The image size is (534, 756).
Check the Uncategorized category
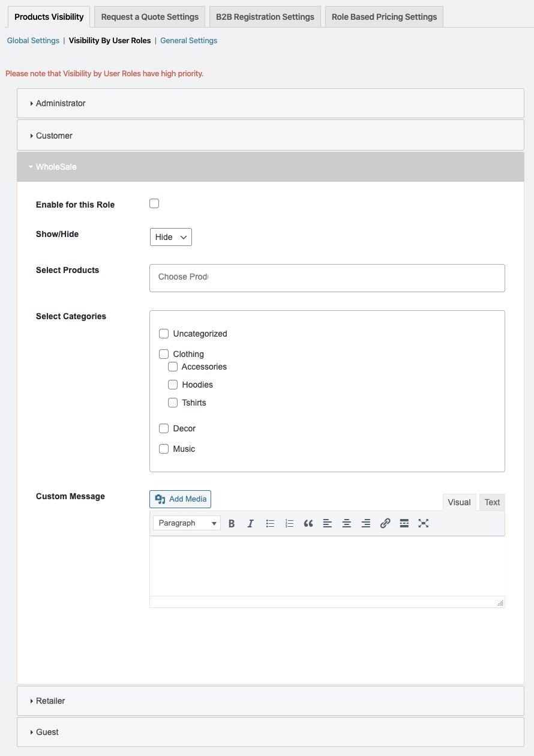click(x=164, y=334)
